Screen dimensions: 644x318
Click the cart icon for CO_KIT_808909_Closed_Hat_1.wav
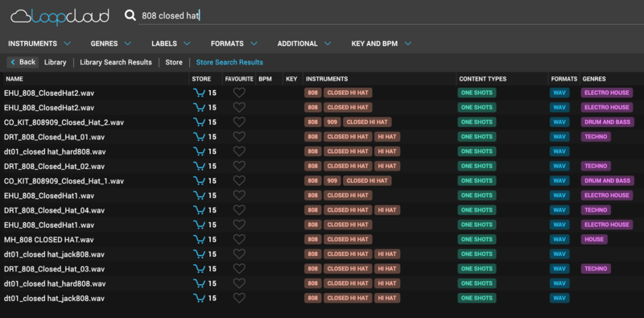tap(199, 181)
